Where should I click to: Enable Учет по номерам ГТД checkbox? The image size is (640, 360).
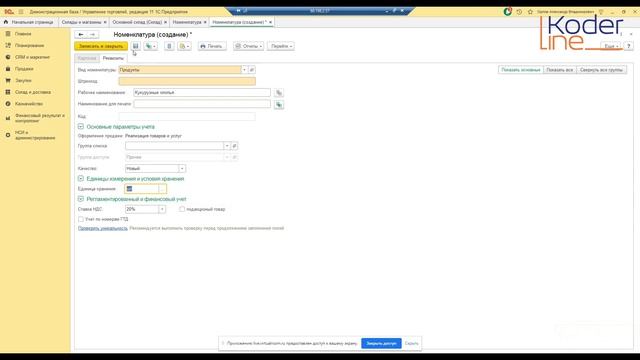click(81, 219)
